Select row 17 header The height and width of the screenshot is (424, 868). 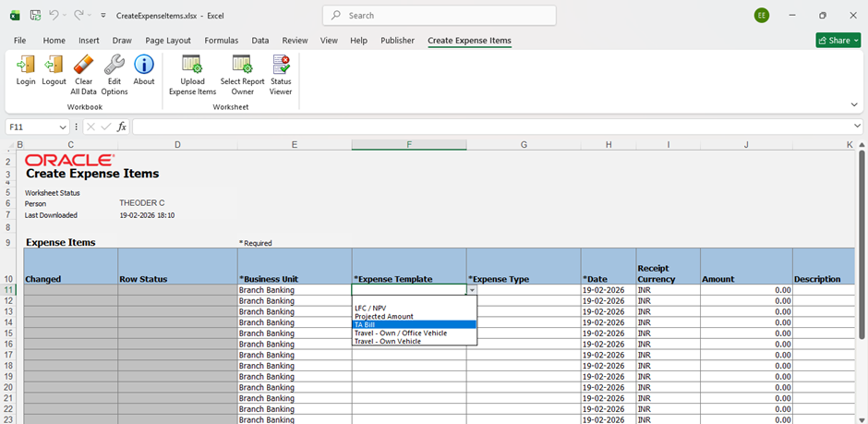8,355
